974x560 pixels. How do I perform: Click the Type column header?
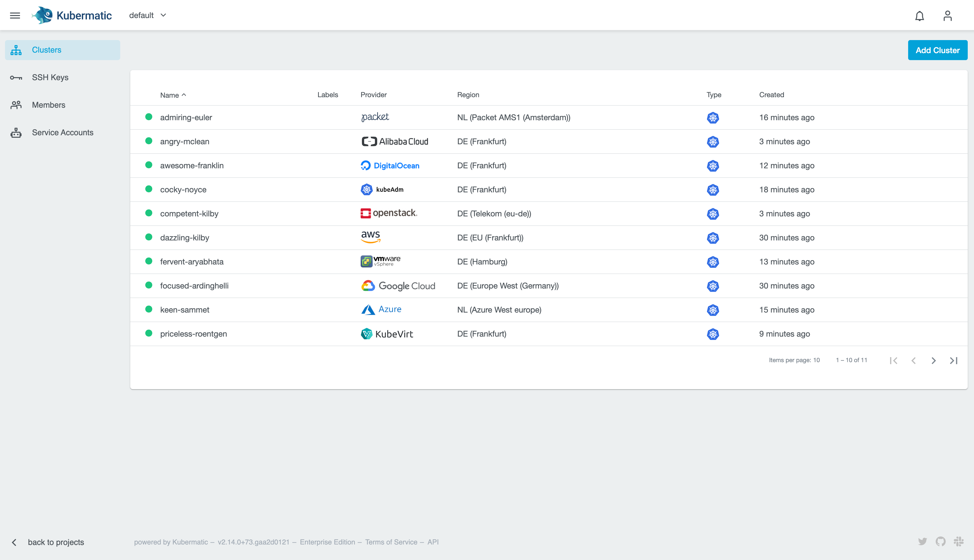coord(714,95)
